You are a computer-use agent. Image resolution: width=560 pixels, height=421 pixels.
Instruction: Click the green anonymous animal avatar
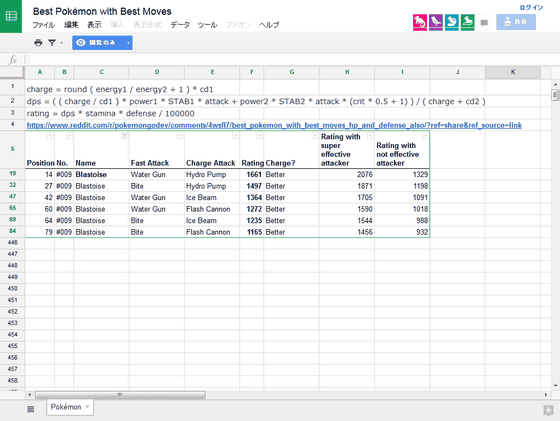coord(468,22)
